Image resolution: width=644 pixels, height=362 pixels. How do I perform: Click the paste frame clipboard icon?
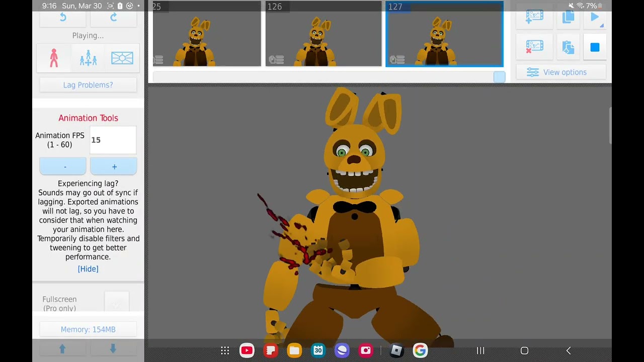coord(569,47)
